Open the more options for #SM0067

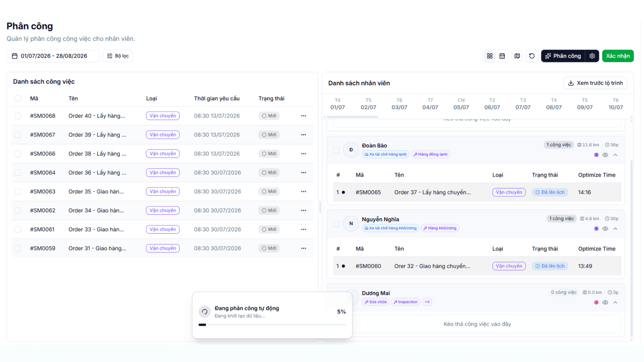304,135
